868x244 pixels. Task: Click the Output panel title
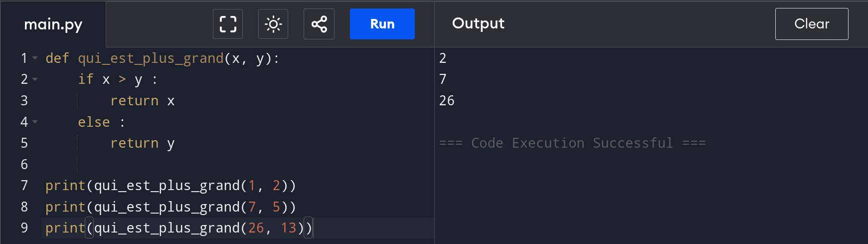pyautogui.click(x=478, y=23)
